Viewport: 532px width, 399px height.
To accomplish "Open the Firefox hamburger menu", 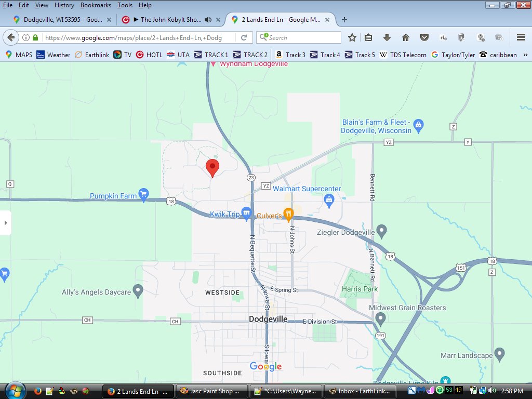I will [x=521, y=37].
